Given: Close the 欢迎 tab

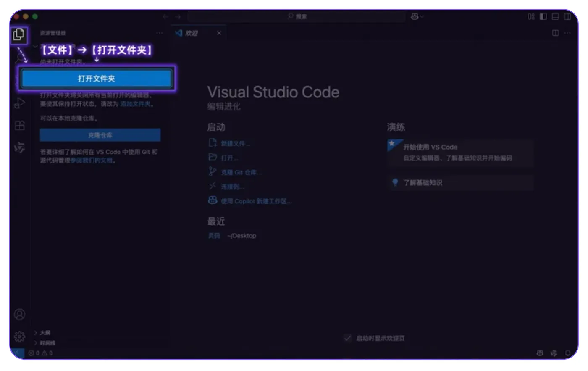Looking at the screenshot, I should [219, 33].
